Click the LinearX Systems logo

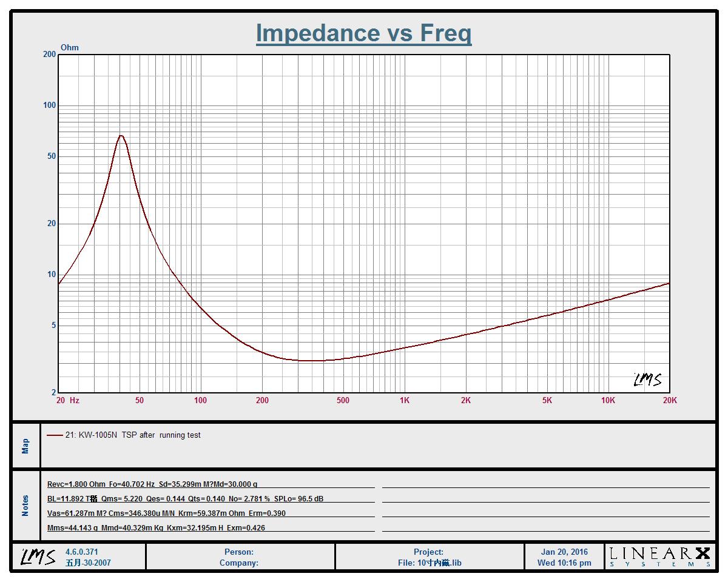659,557
